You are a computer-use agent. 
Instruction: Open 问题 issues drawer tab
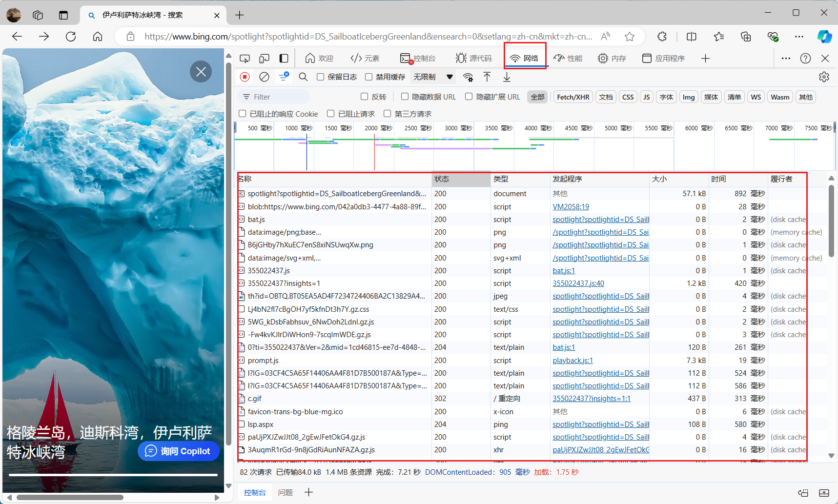coord(286,493)
